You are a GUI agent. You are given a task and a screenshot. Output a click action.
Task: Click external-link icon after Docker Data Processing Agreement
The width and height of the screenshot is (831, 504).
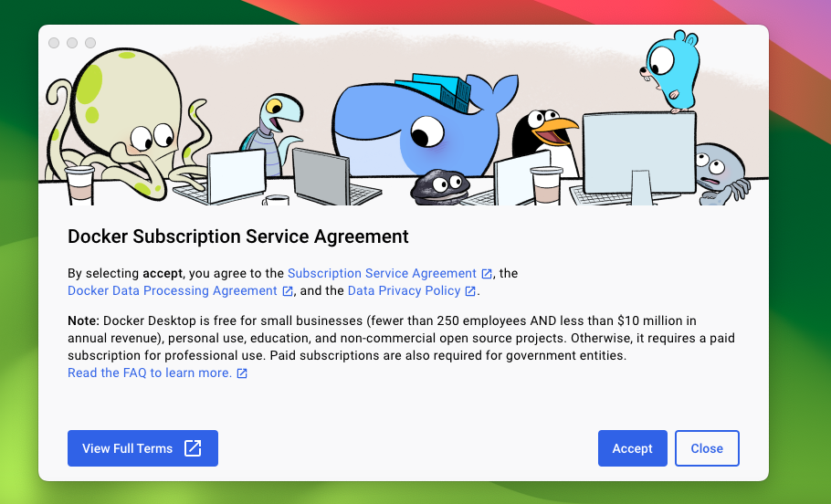coord(288,291)
